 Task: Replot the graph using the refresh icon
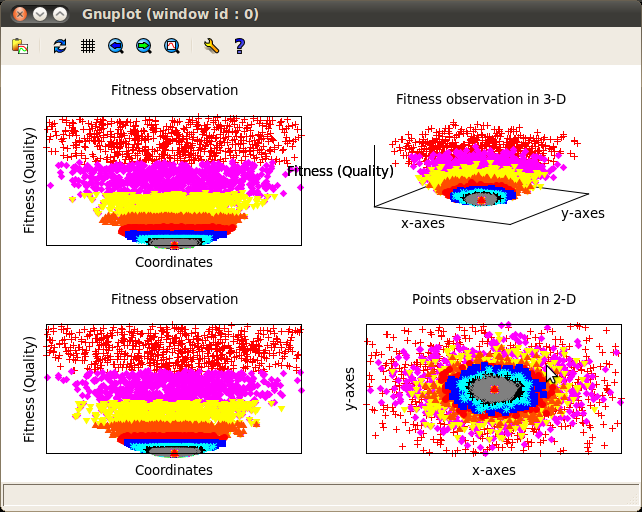(60, 46)
